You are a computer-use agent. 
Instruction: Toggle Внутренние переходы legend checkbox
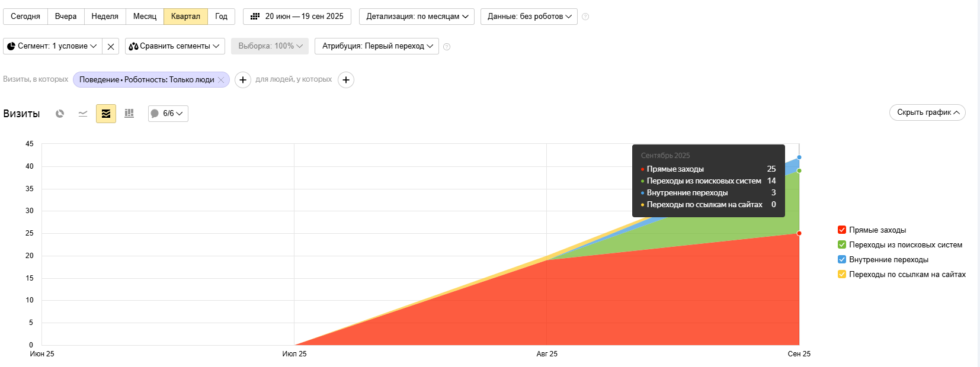[x=842, y=259]
